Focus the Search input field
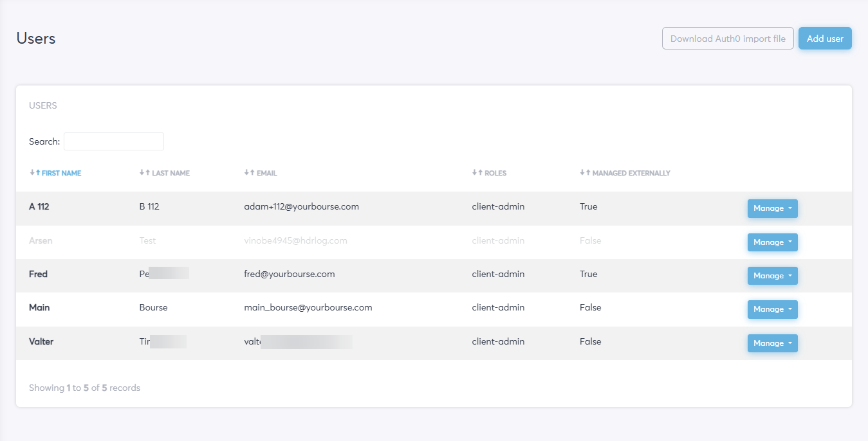Viewport: 868px width, 441px height. click(114, 141)
